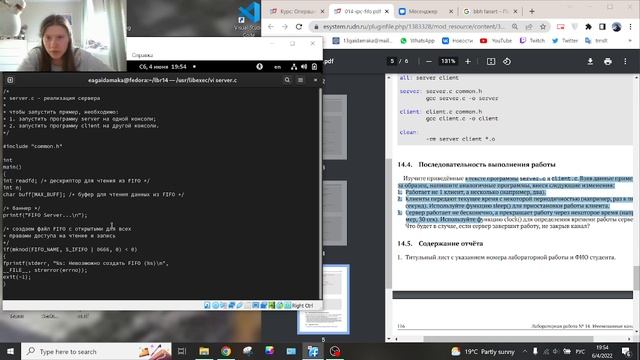Open the Twitch bookmark

(532, 40)
